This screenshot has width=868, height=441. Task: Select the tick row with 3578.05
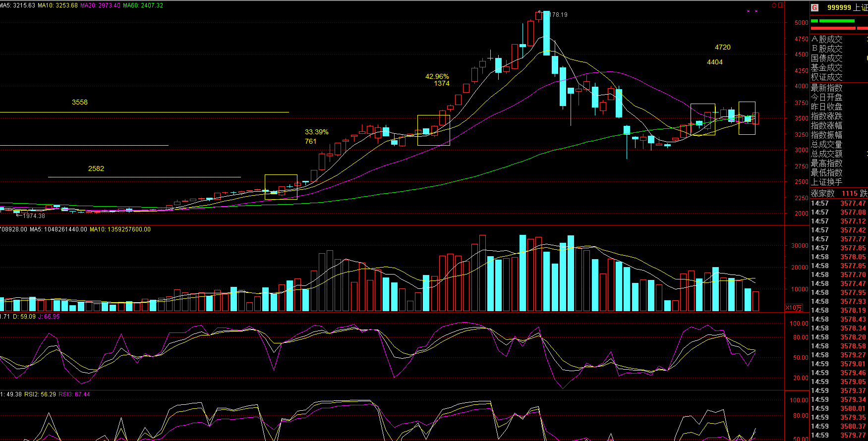coord(839,257)
